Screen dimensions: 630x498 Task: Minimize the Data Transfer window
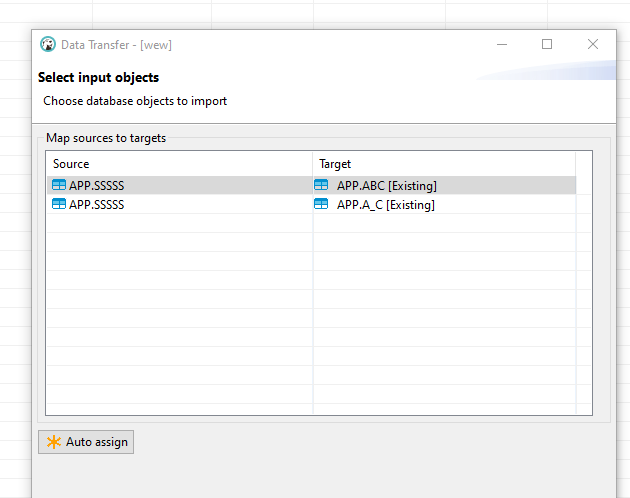(502, 44)
